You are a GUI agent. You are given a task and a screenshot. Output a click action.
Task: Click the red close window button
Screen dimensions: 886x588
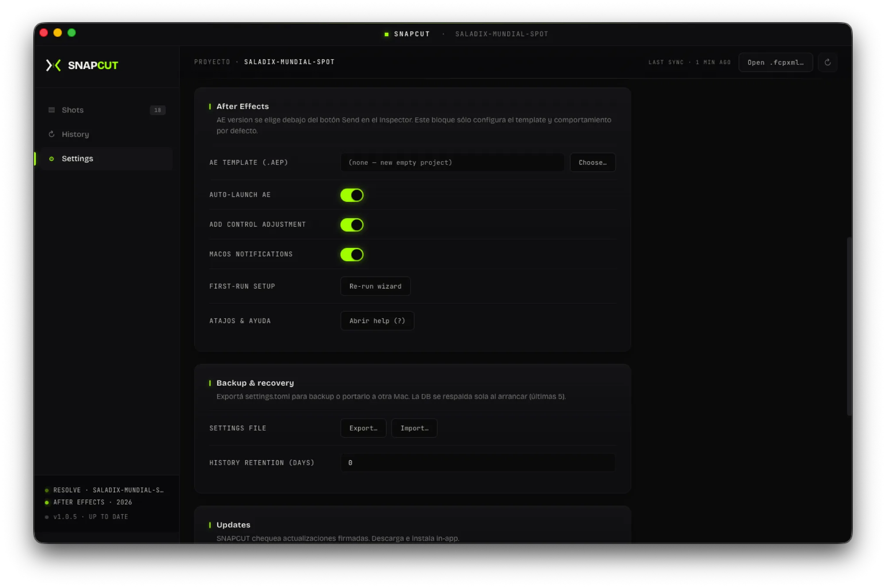coord(43,32)
